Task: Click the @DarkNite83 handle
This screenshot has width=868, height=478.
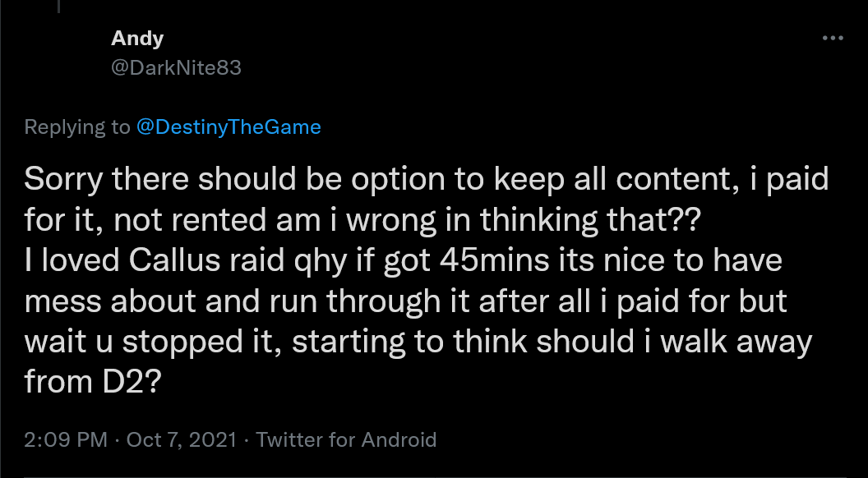Action: pyautogui.click(x=176, y=67)
